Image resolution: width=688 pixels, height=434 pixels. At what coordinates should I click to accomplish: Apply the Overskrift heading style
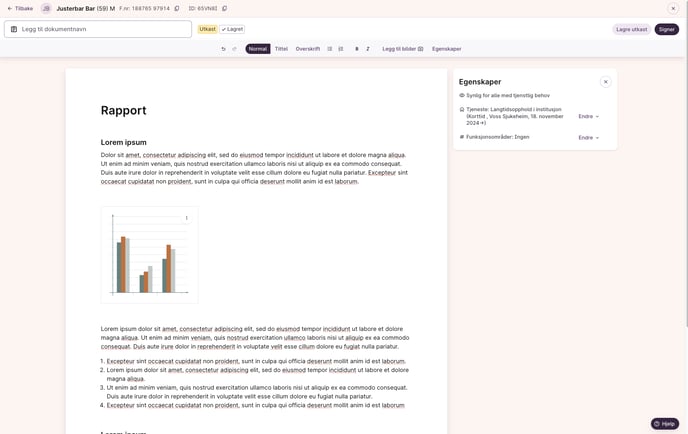pyautogui.click(x=307, y=49)
